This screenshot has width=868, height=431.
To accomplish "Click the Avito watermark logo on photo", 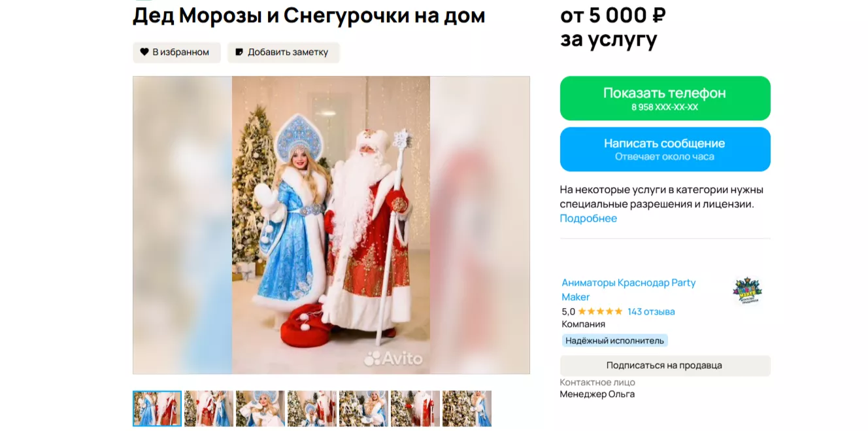I will pos(393,358).
